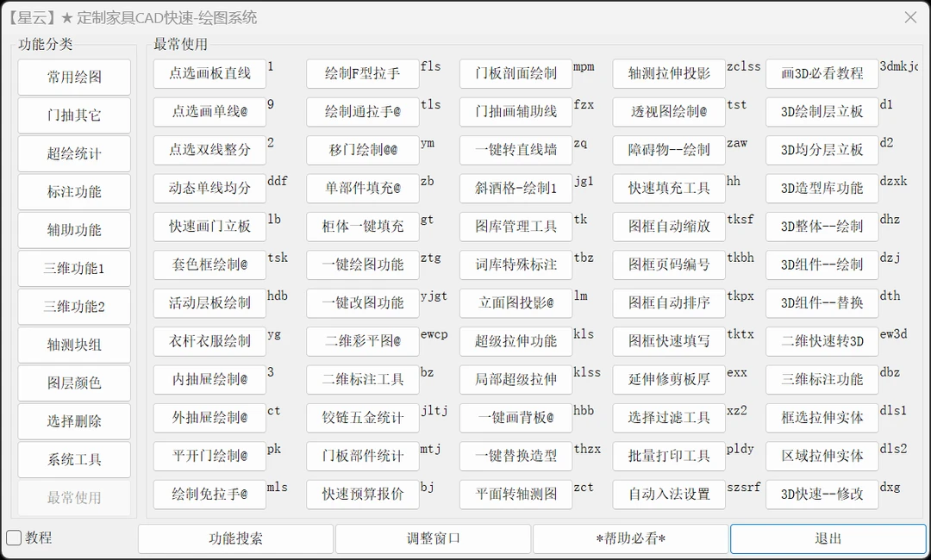
Task: Open 批量打印工具 batch print
Action: (668, 456)
